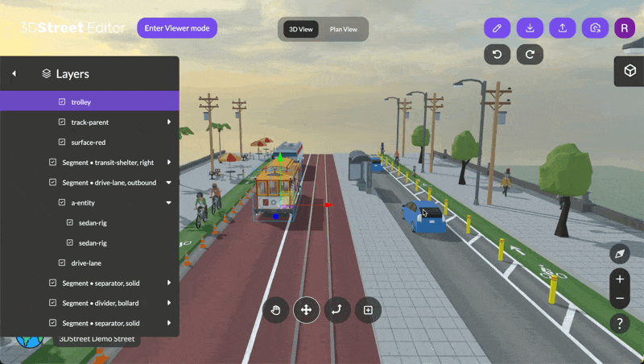
Task: Toggle visibility checkbox of trolley layer
Action: tap(62, 102)
